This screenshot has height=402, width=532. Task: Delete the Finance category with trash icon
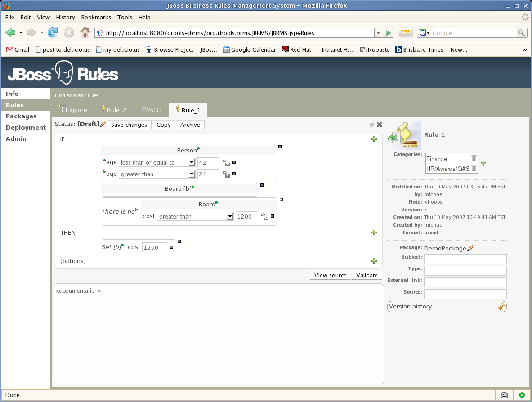(474, 158)
